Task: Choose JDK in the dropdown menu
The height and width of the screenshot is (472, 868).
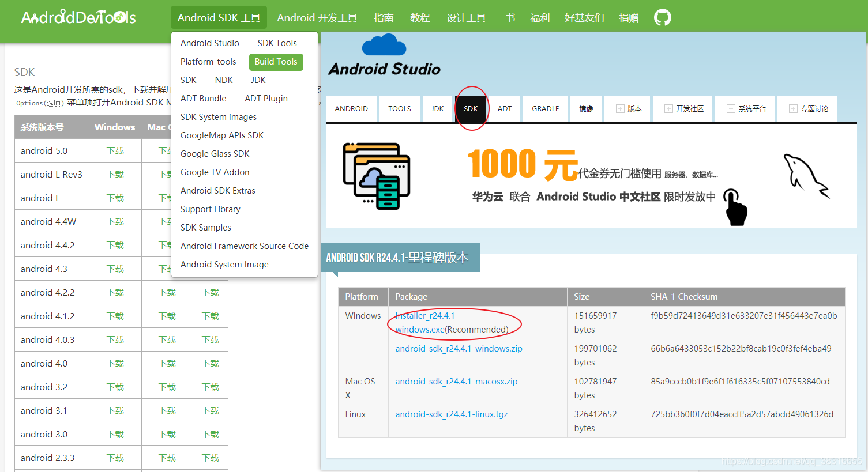Action: tap(258, 80)
